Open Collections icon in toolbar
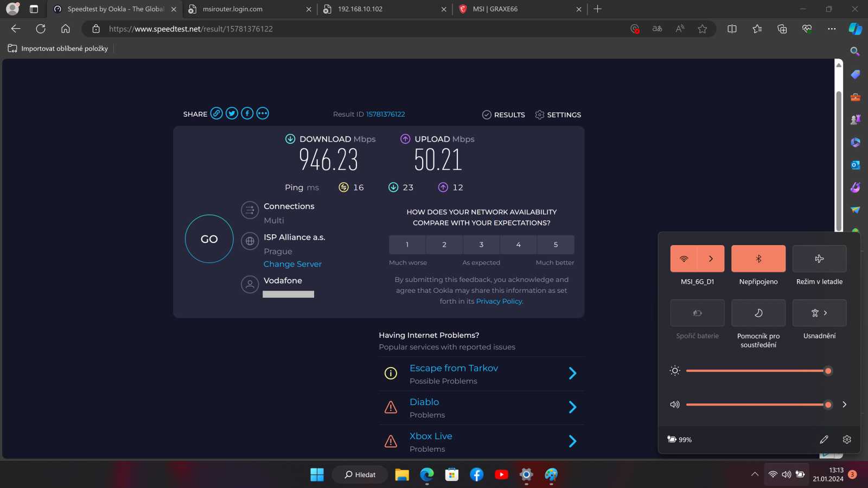868x488 pixels. click(x=782, y=29)
